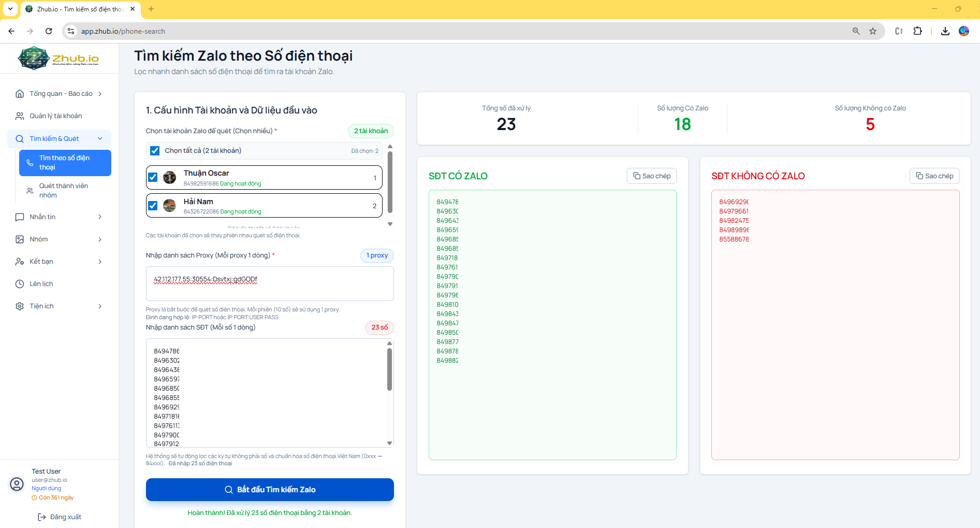The width and height of the screenshot is (980, 528).
Task: Toggle Hải Nam account checkbox
Action: pyautogui.click(x=153, y=206)
